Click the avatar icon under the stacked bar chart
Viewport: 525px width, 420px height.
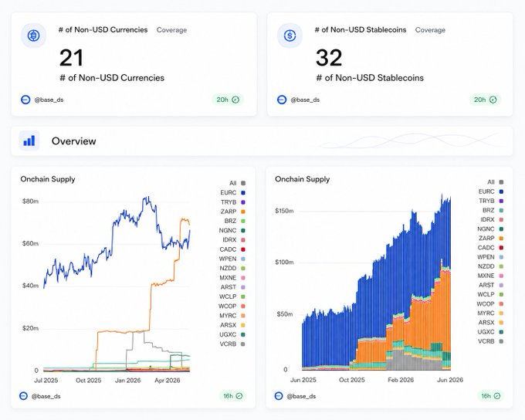point(279,396)
